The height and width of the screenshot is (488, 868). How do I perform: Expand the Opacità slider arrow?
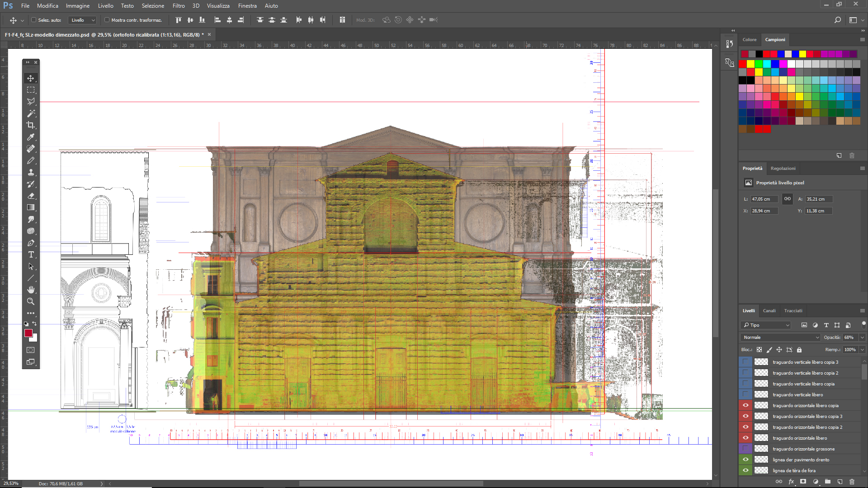[x=862, y=338]
